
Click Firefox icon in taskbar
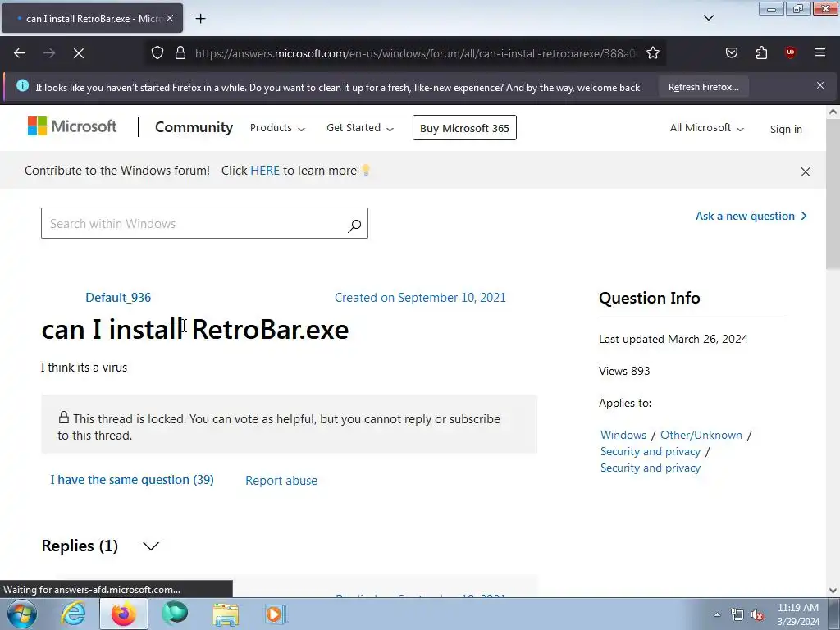[x=124, y=614]
